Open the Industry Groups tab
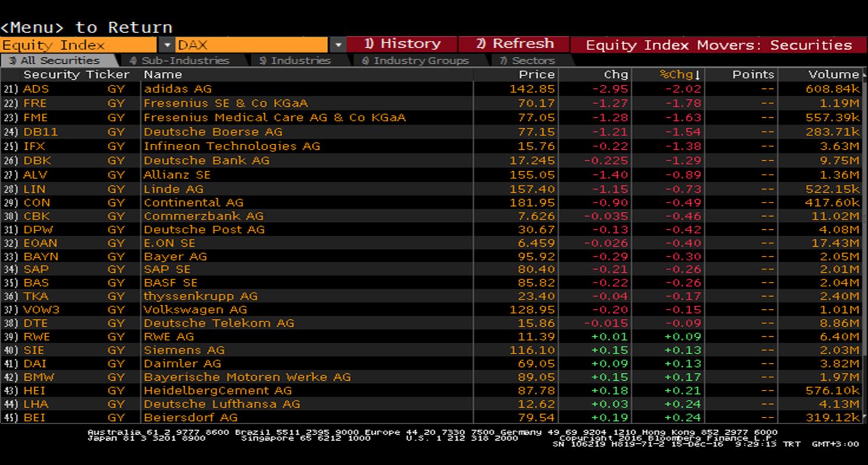The height and width of the screenshot is (465, 868). (x=416, y=60)
